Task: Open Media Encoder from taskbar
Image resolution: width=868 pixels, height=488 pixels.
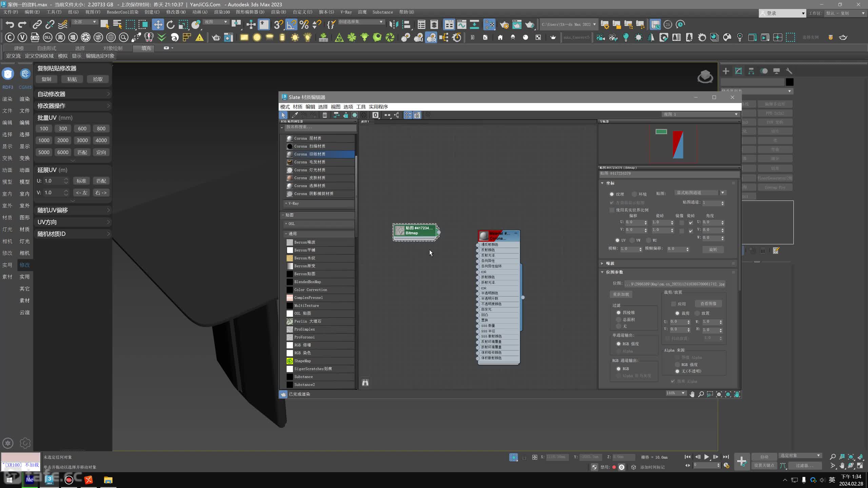Action: pos(29,480)
